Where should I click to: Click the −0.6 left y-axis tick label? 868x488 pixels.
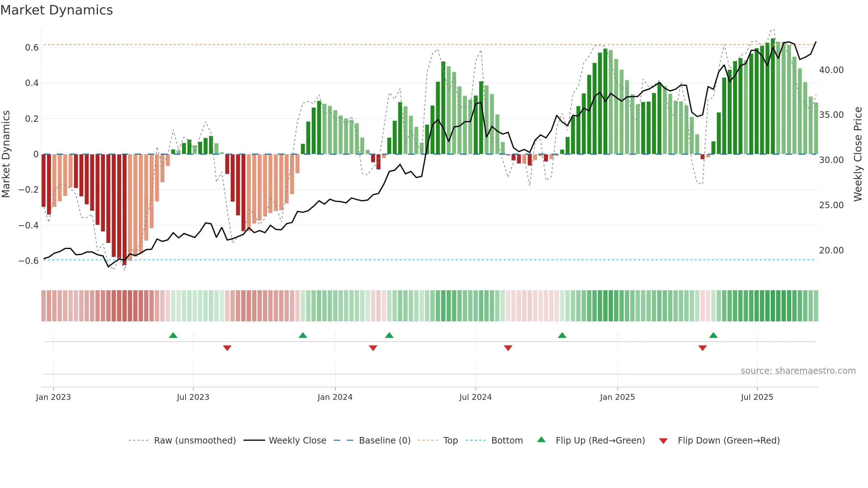click(x=29, y=261)
